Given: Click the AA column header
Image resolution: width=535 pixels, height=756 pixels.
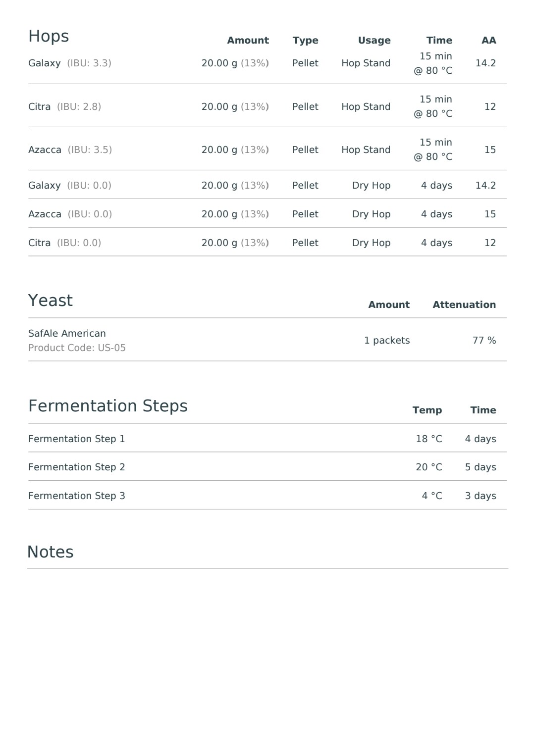Looking at the screenshot, I should click(488, 41).
